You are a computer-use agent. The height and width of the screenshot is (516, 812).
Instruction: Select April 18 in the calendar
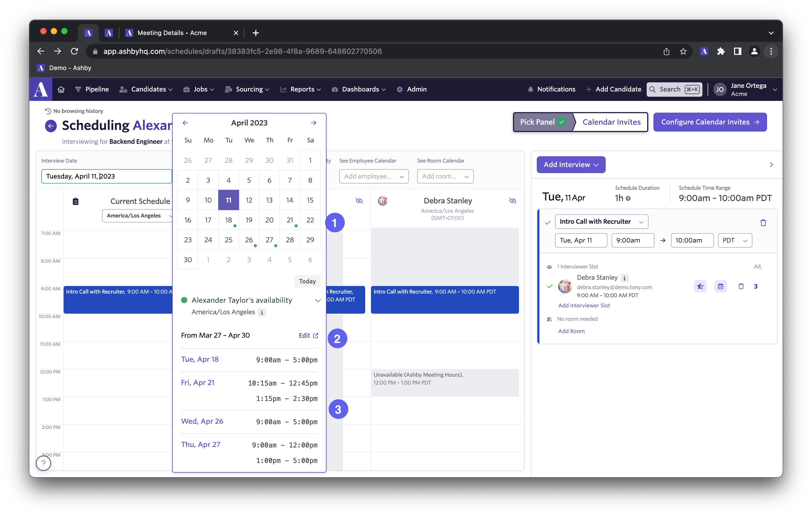229,220
